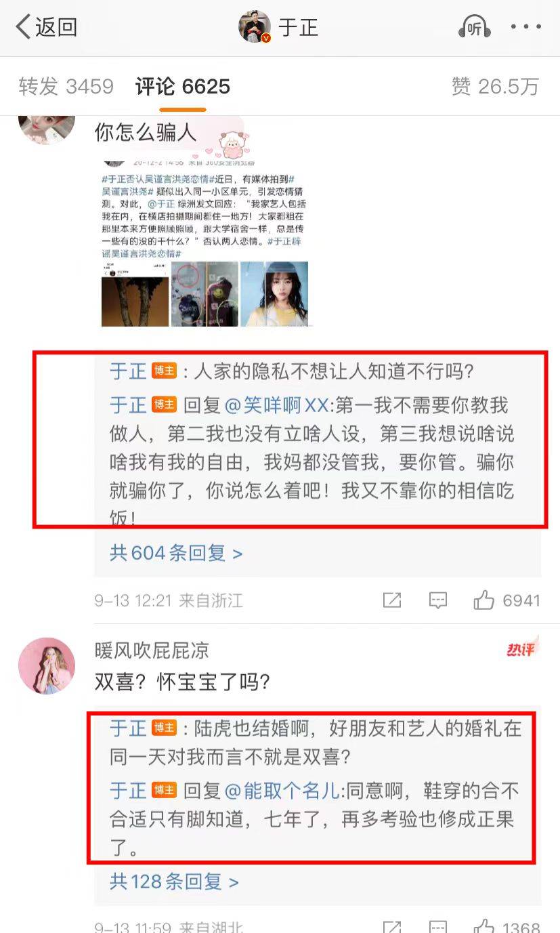Viewport: 560px width, 933px height.
Task: Expand 共604条回复 replies
Action: (176, 553)
